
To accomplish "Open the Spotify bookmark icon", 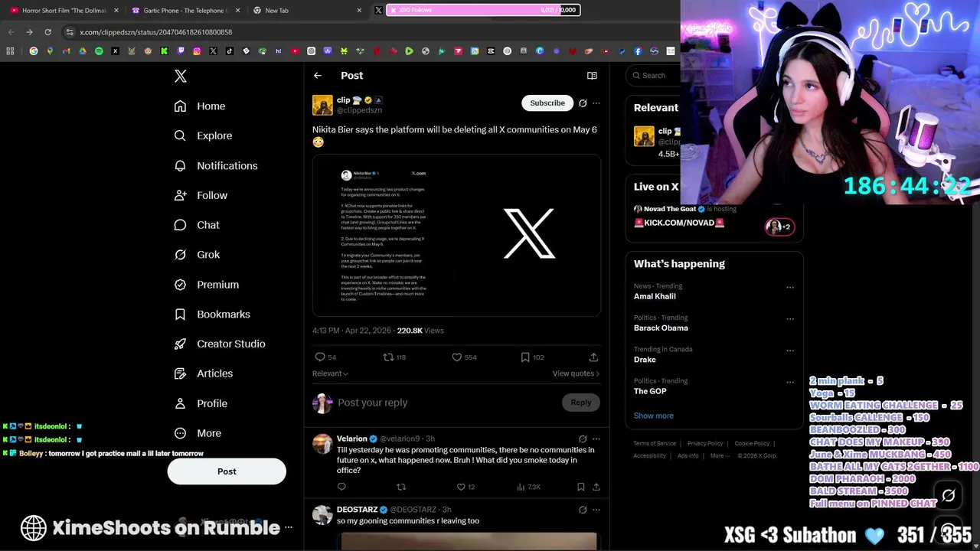I will click(x=99, y=51).
